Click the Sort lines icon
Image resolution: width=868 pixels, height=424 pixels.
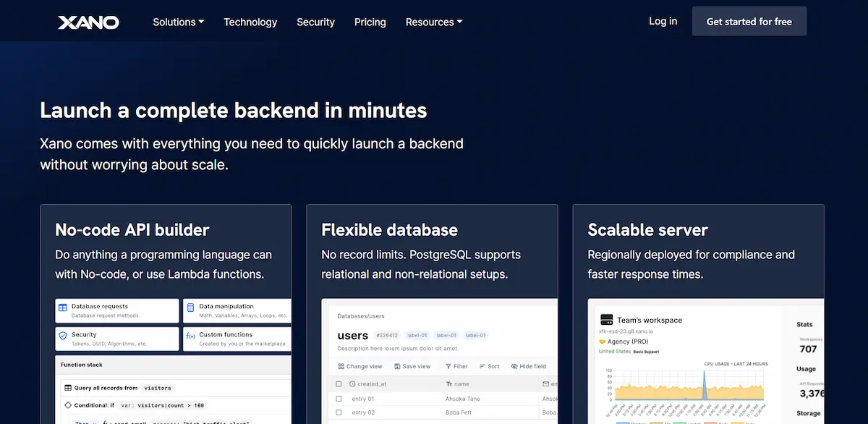(x=482, y=366)
